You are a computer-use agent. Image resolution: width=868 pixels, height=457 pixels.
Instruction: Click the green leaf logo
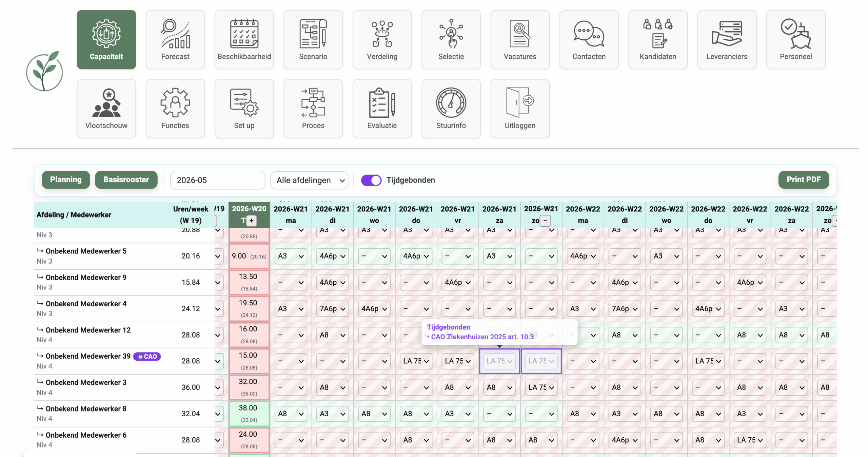(x=44, y=71)
